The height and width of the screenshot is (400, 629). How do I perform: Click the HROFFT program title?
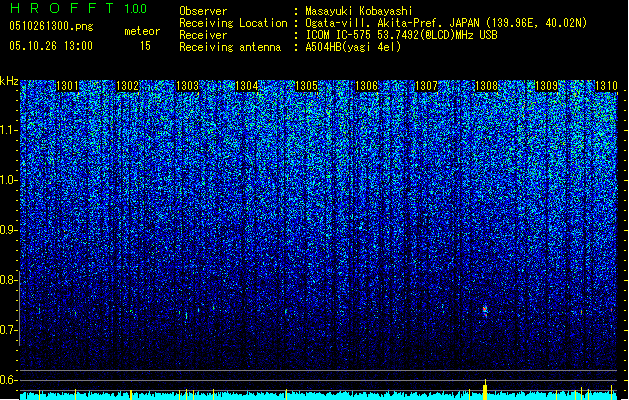61,8
